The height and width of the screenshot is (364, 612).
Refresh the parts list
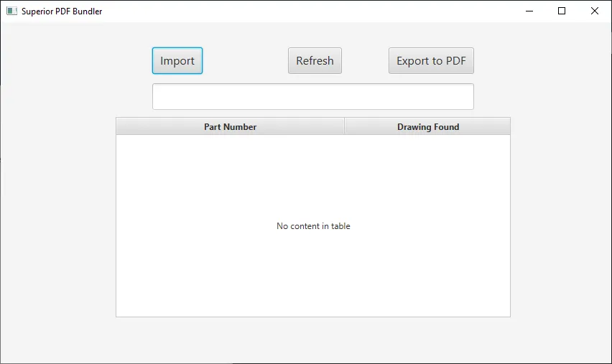click(x=315, y=60)
